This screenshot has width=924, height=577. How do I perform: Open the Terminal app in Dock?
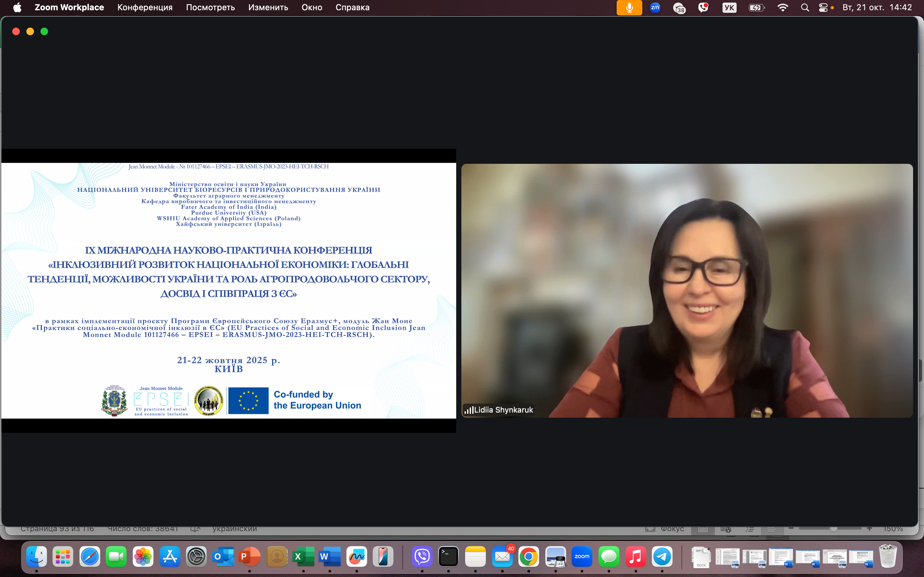pyautogui.click(x=448, y=556)
